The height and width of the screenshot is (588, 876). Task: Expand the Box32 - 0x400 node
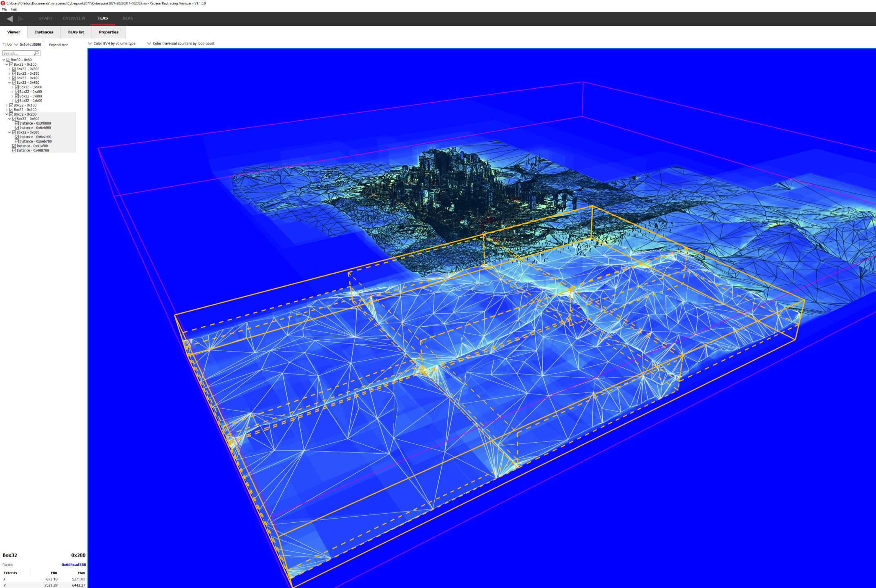point(9,78)
